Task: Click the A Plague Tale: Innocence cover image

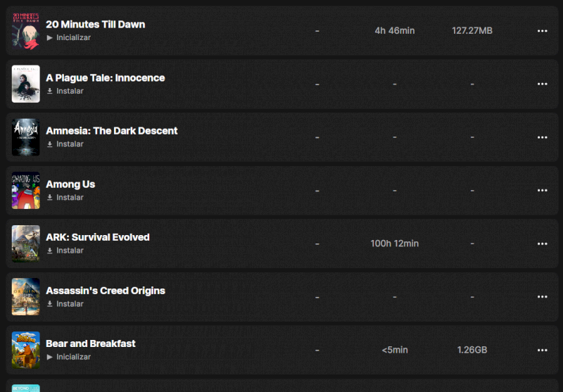Action: [26, 84]
